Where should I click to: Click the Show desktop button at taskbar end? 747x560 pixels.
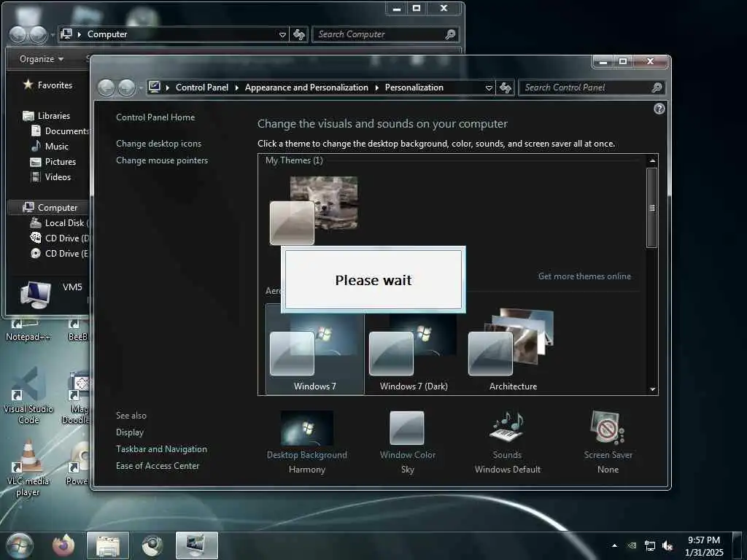(737, 545)
